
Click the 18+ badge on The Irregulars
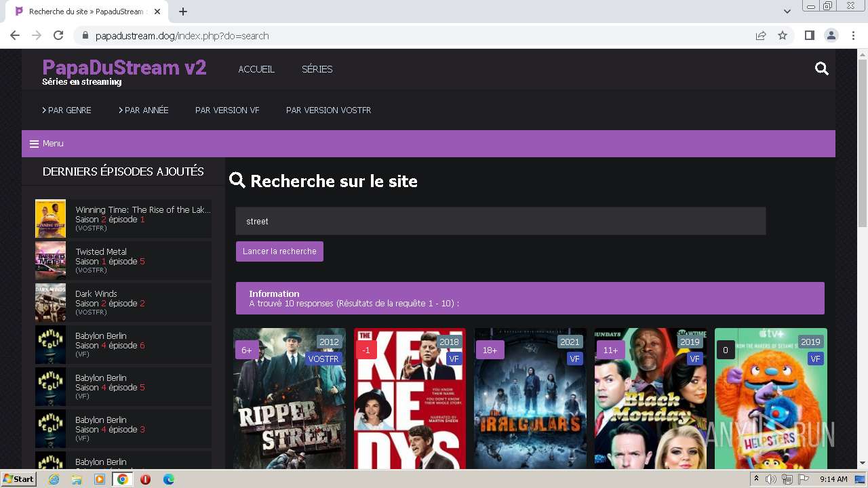point(490,350)
